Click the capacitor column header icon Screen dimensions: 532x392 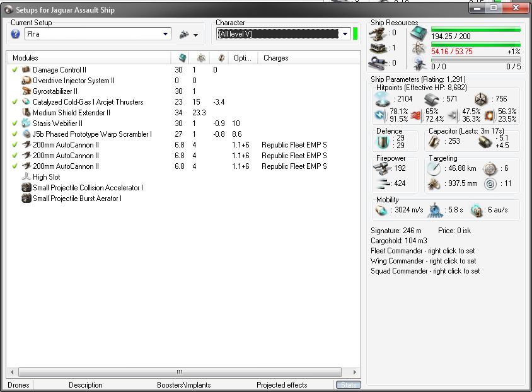(x=221, y=58)
